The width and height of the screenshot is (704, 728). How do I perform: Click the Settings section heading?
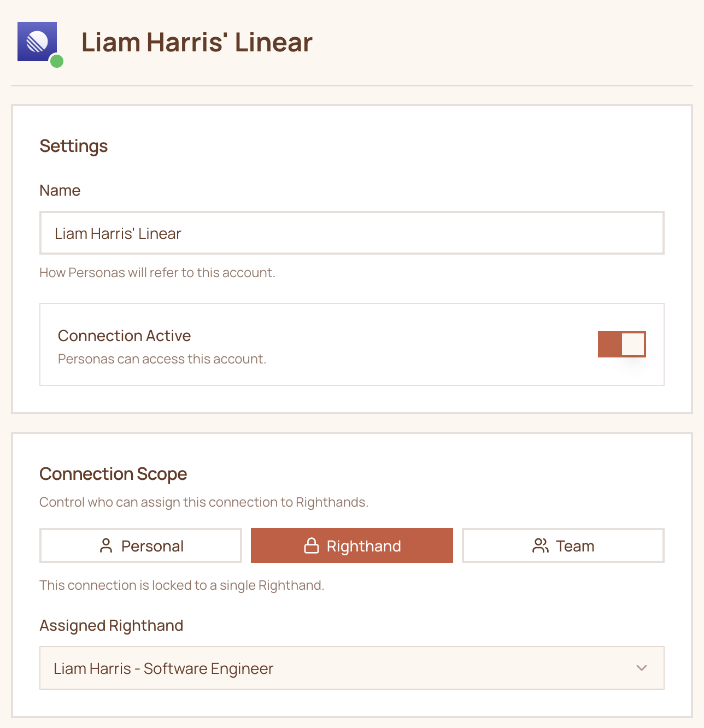(73, 146)
